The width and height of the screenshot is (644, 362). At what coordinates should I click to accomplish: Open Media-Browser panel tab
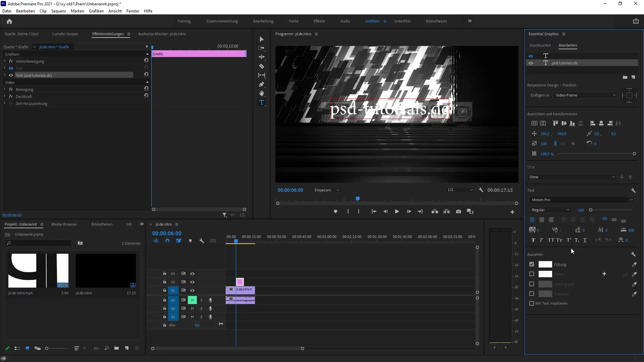point(64,224)
